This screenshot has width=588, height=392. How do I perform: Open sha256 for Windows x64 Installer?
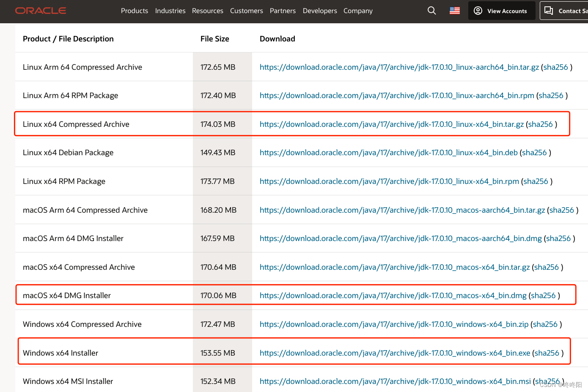pyautogui.click(x=547, y=353)
